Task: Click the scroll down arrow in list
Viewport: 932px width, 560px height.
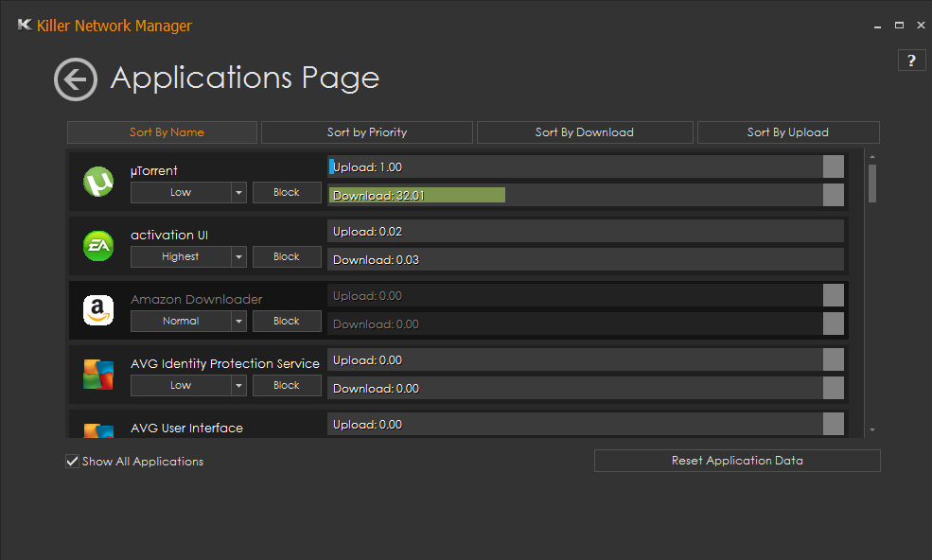Action: click(x=871, y=430)
